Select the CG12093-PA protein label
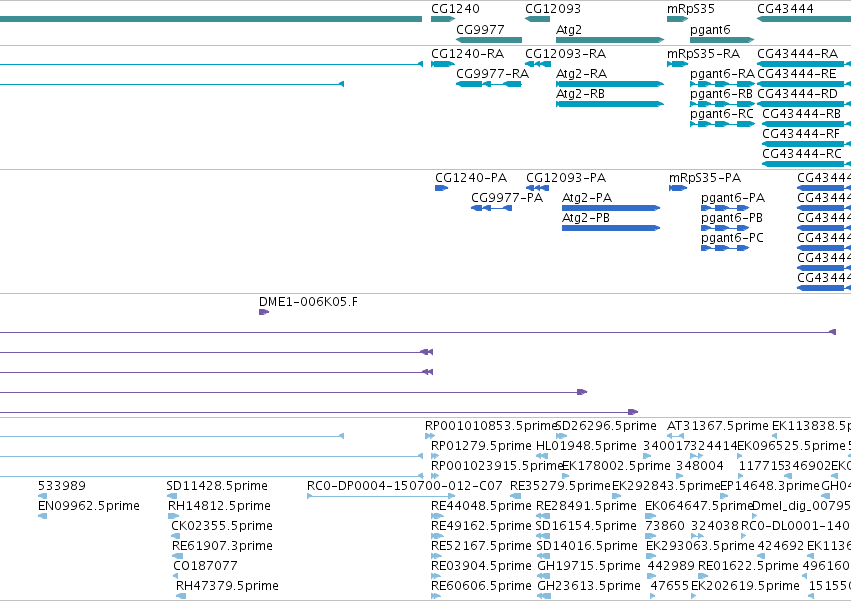 click(566, 178)
